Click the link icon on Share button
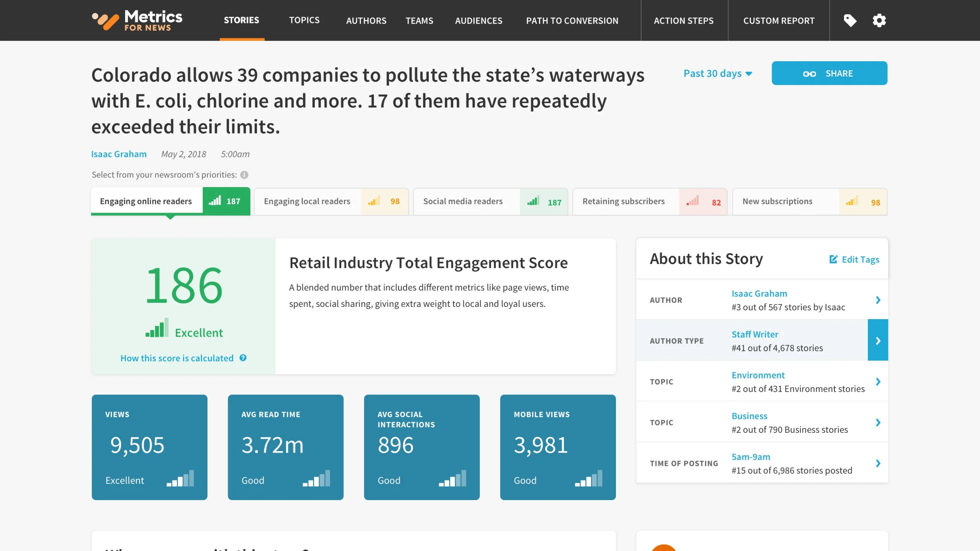Image resolution: width=980 pixels, height=551 pixels. coord(809,73)
